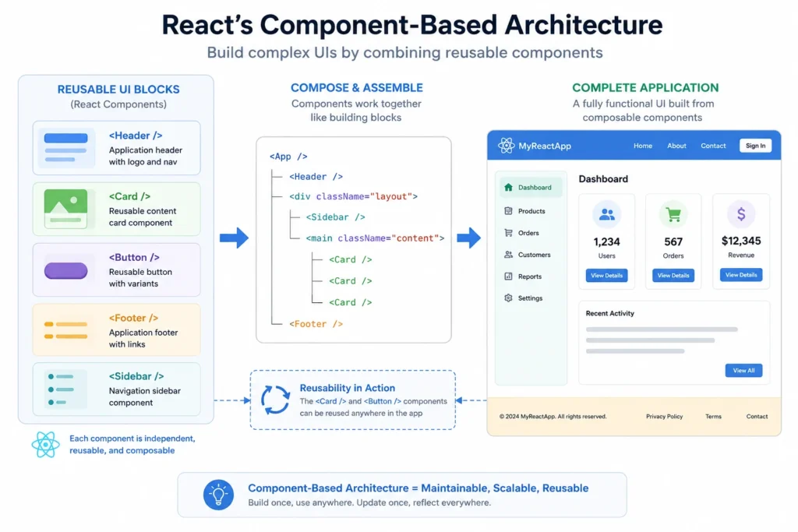The height and width of the screenshot is (532, 798).
Task: Click the Users icon on the 1,234 card
Action: pyautogui.click(x=606, y=214)
